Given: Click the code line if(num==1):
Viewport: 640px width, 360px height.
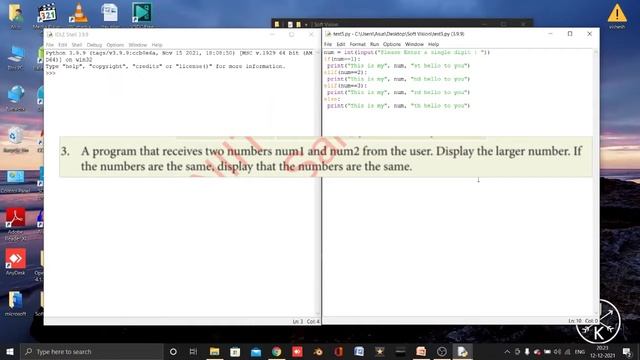Looking at the screenshot, I should (x=342, y=59).
